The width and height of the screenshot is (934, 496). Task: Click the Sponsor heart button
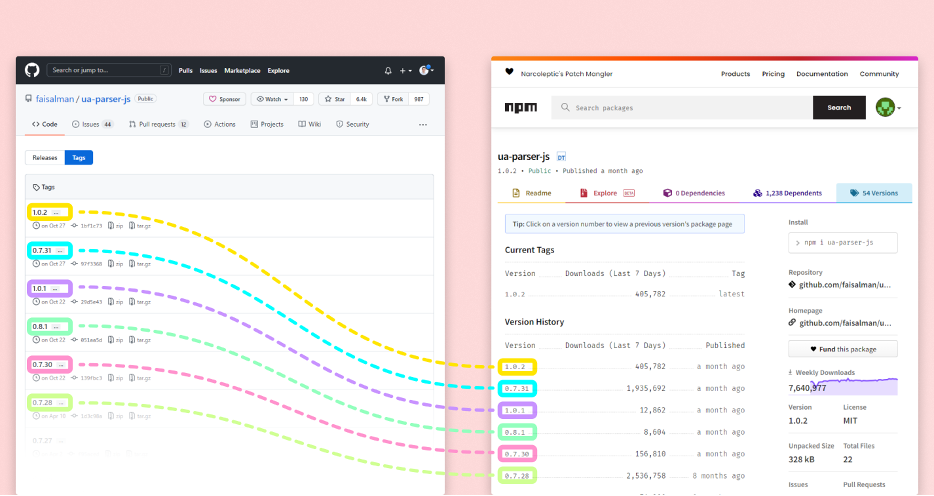coord(225,99)
